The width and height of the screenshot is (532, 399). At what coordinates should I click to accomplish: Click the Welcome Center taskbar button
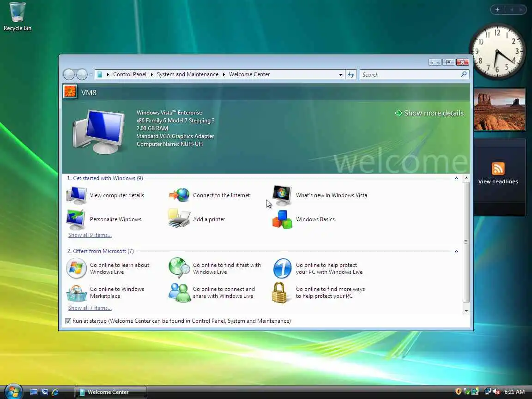(111, 392)
